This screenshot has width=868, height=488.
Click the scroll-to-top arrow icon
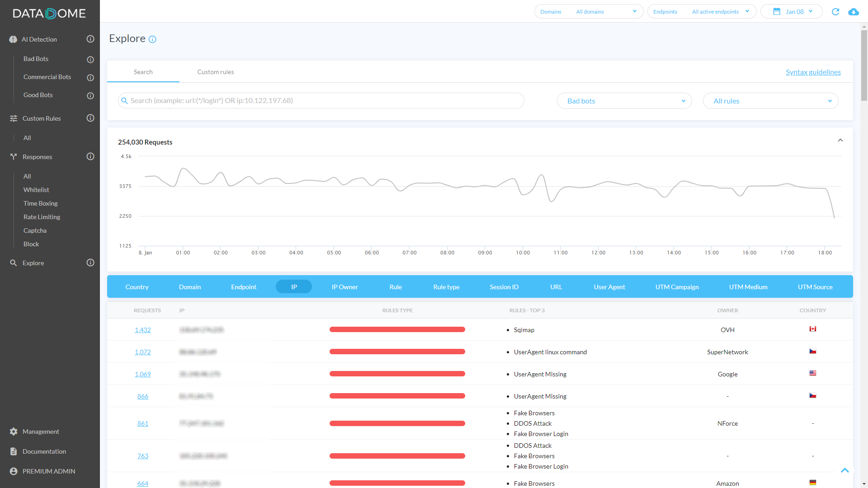844,470
